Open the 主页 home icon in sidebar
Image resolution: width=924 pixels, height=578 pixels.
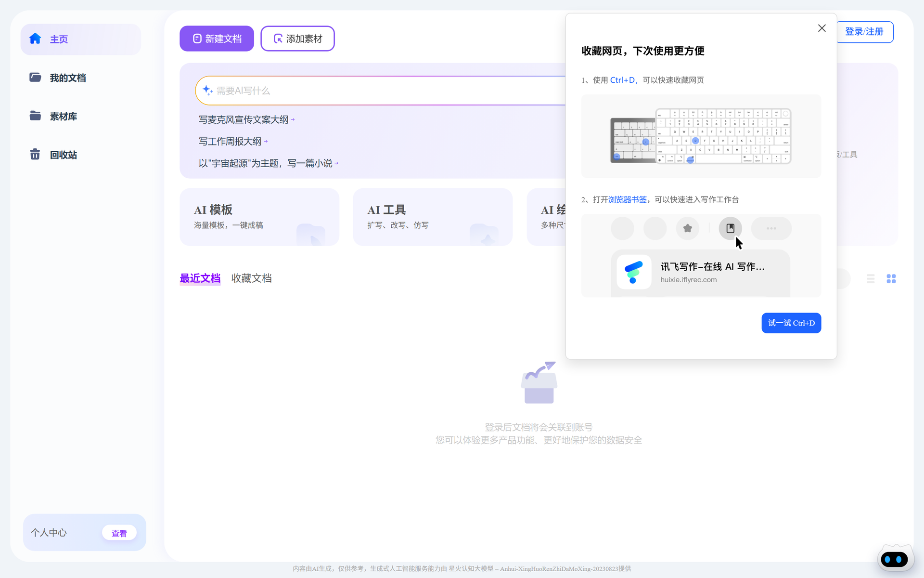pyautogui.click(x=35, y=39)
